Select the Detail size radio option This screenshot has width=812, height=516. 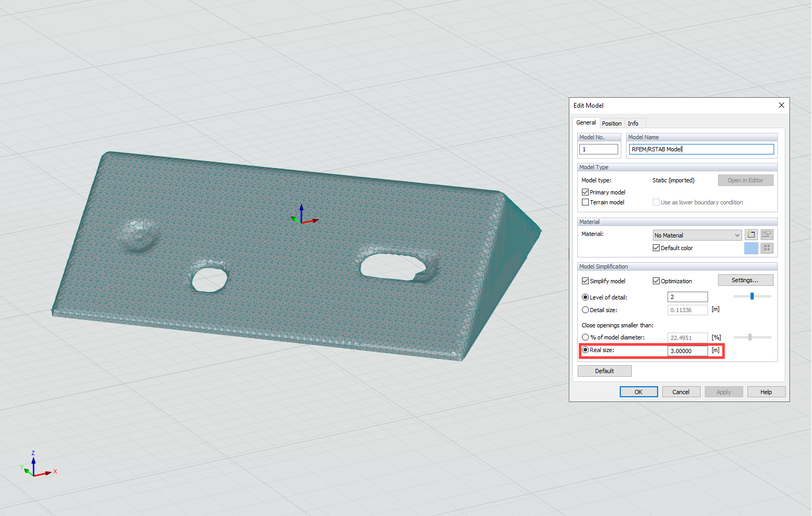pyautogui.click(x=585, y=310)
